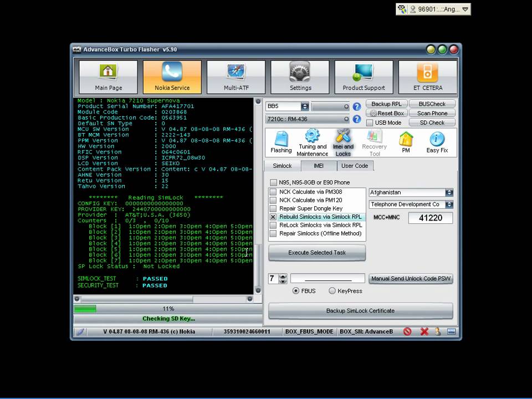Click the red stop icon in status bar
This screenshot has width=532, height=399.
(407, 331)
